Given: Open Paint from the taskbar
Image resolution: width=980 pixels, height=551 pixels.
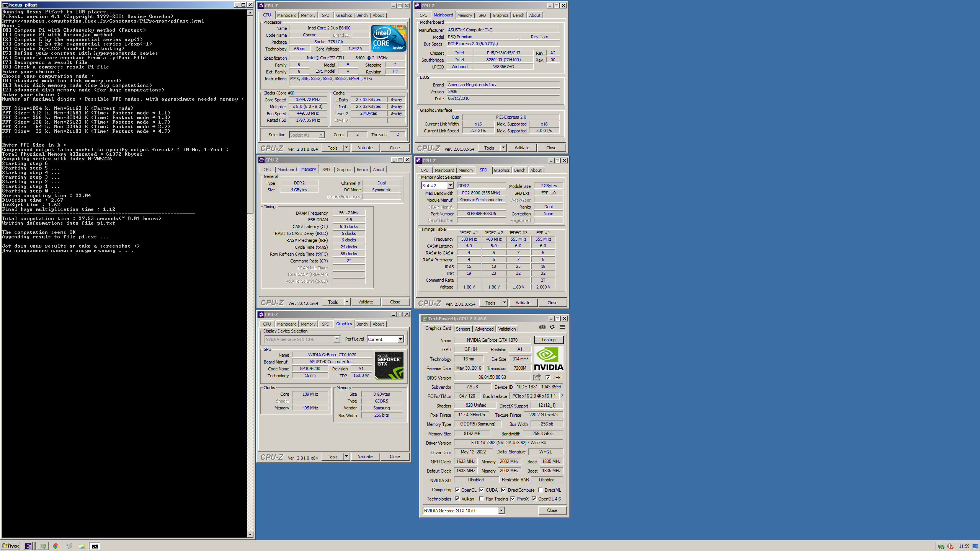Looking at the screenshot, I should click(x=69, y=546).
